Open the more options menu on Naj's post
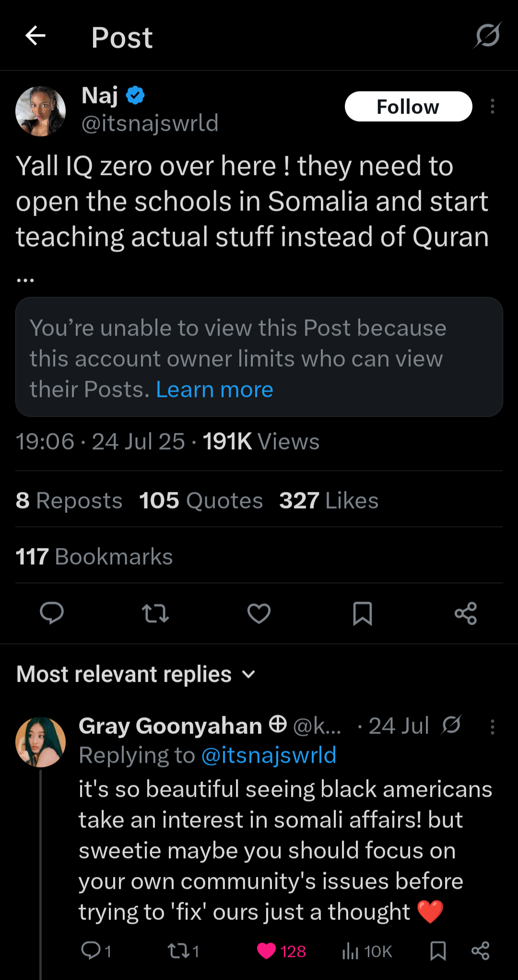Screen dimensions: 518x980 point(493,106)
